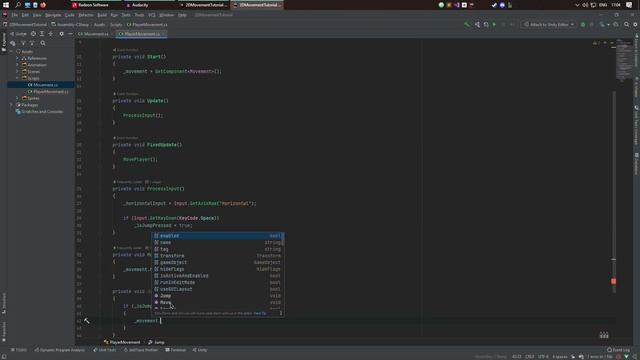Viewport: 640px width, 360px height.
Task: Choose 'name' from the completion list
Action: pos(218,242)
